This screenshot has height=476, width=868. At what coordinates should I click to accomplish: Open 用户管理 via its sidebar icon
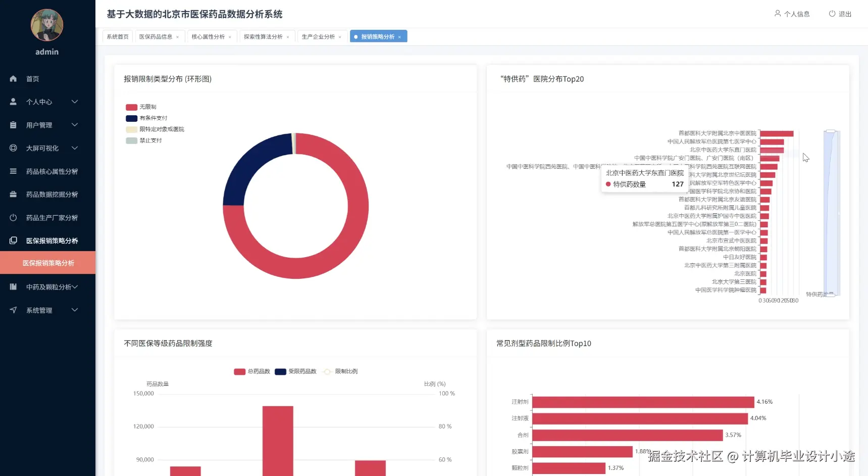tap(13, 125)
